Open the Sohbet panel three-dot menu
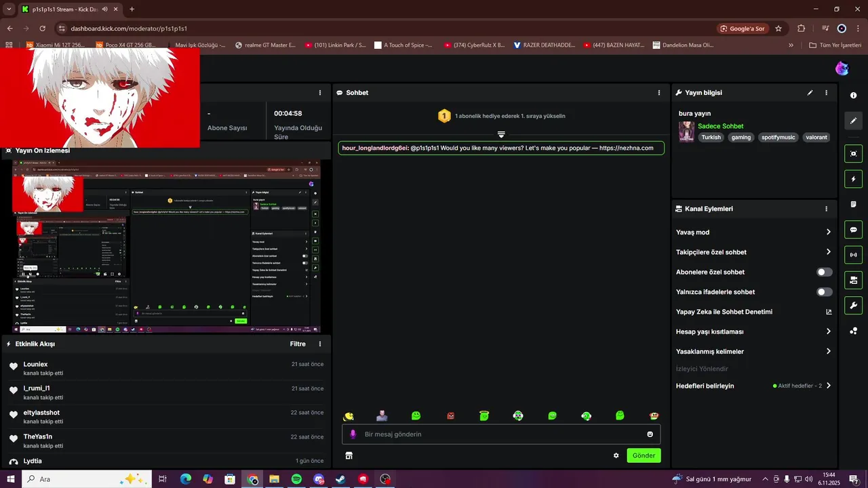Viewport: 868px width, 488px height. (x=658, y=93)
